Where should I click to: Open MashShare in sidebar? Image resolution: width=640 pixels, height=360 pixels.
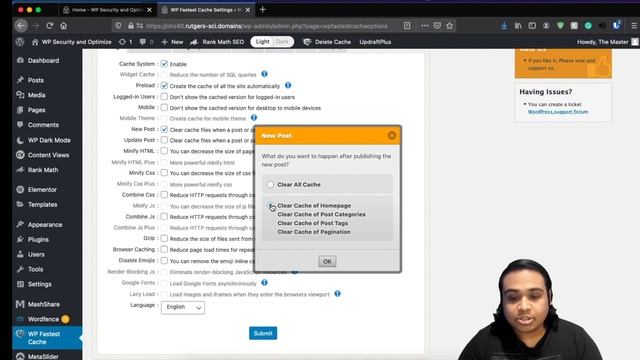coord(44,304)
